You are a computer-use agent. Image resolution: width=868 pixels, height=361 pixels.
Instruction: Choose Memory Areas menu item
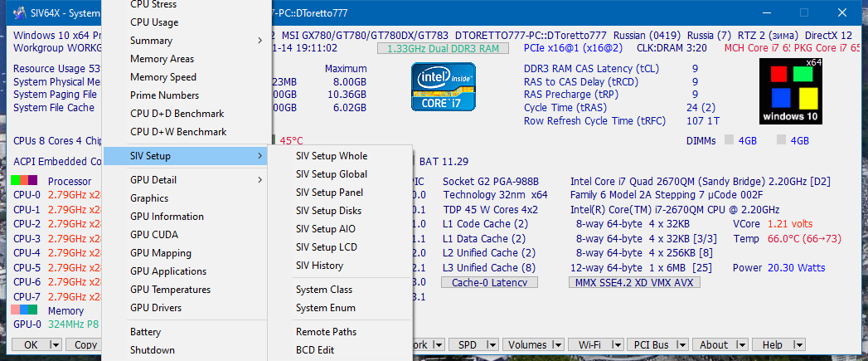(x=187, y=59)
